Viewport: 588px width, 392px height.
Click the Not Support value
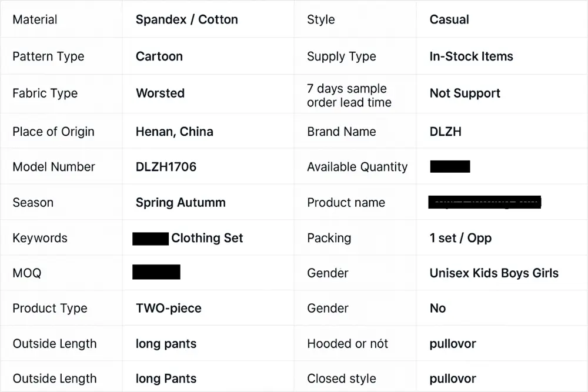click(x=465, y=93)
